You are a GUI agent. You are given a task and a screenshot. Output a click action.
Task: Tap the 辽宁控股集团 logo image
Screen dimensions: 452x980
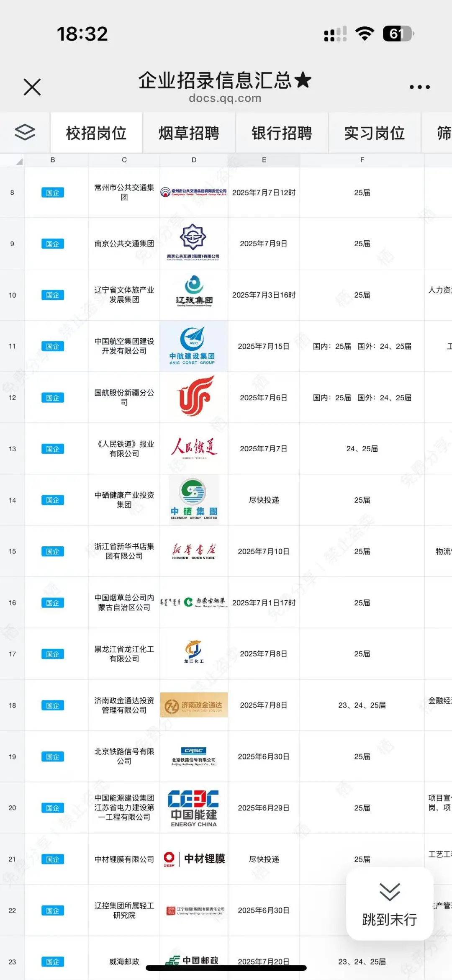click(x=195, y=911)
